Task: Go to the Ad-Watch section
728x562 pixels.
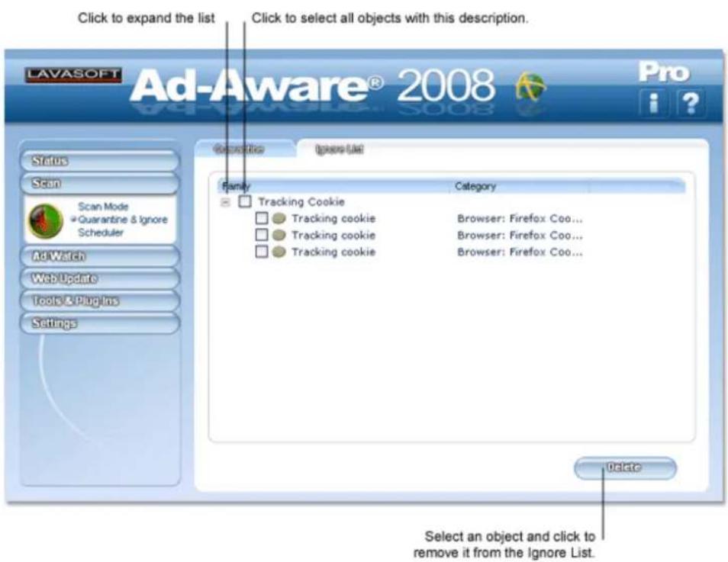Action: click(x=99, y=256)
